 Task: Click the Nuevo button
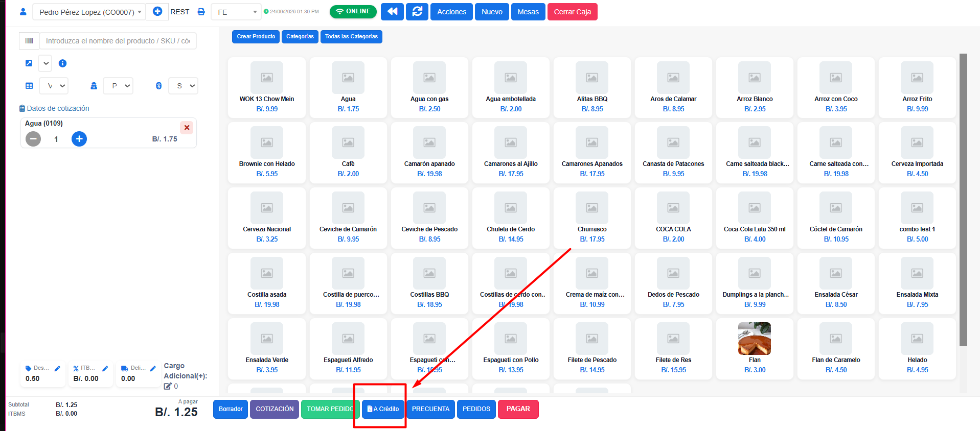[x=492, y=12]
